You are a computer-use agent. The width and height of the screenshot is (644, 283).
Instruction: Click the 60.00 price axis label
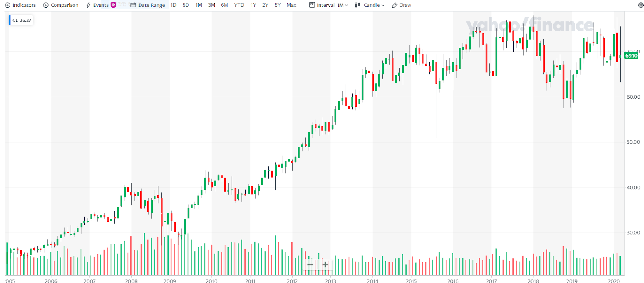(x=633, y=97)
